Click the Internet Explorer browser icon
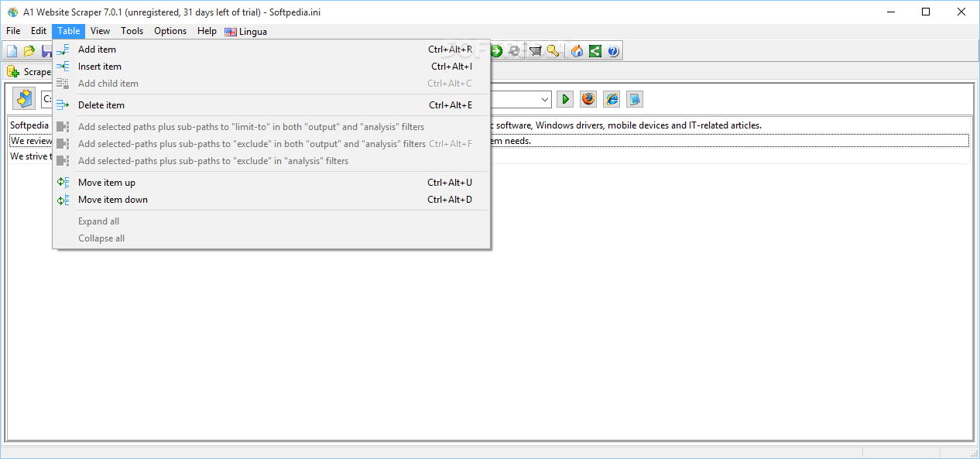This screenshot has height=459, width=980. (x=612, y=99)
